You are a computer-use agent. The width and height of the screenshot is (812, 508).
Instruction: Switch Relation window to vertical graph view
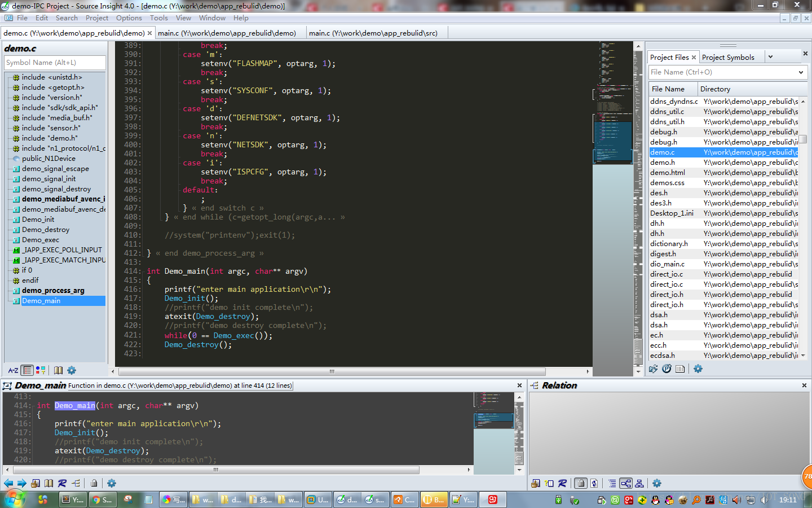[x=639, y=483]
